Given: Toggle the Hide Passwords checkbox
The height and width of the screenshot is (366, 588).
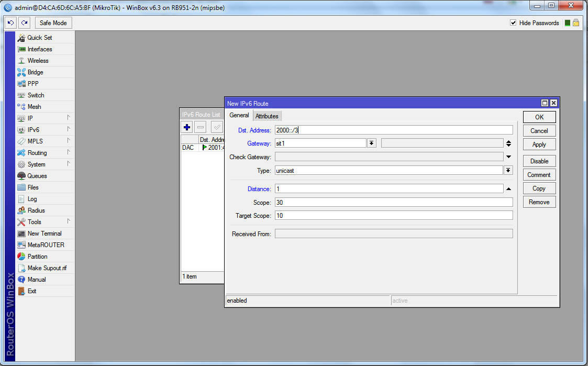Looking at the screenshot, I should point(513,23).
